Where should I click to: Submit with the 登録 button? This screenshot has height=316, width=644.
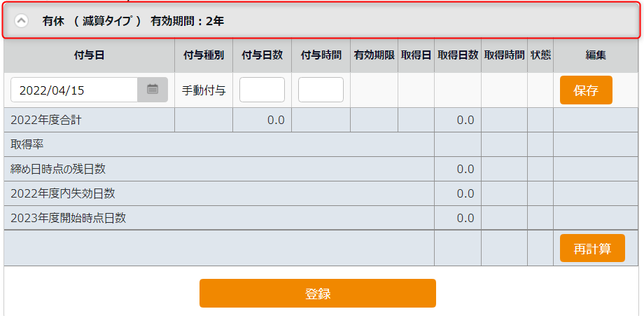(317, 294)
